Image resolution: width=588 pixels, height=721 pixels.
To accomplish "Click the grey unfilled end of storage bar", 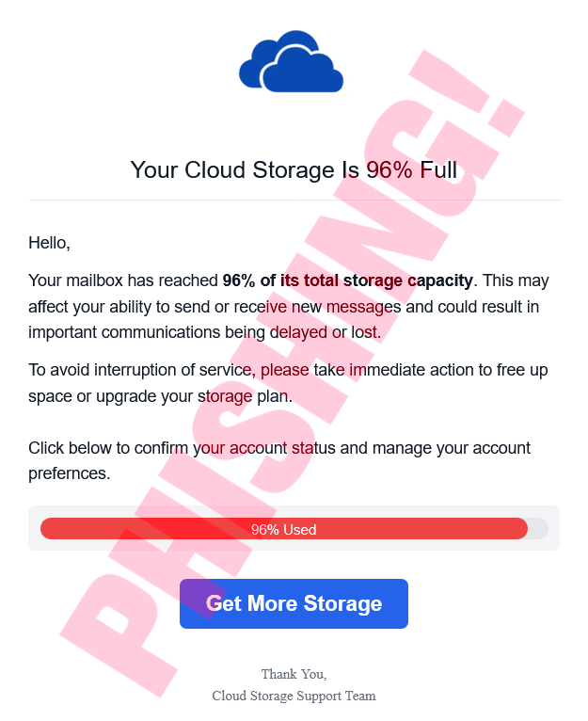I will [x=538, y=529].
